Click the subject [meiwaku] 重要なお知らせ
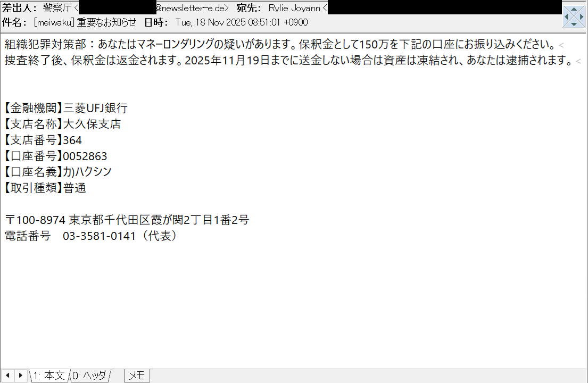 tap(85, 22)
